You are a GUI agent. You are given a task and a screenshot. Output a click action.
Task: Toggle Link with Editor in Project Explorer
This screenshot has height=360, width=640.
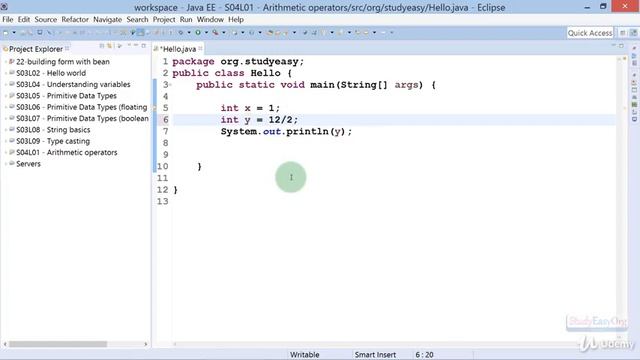pyautogui.click(x=109, y=46)
